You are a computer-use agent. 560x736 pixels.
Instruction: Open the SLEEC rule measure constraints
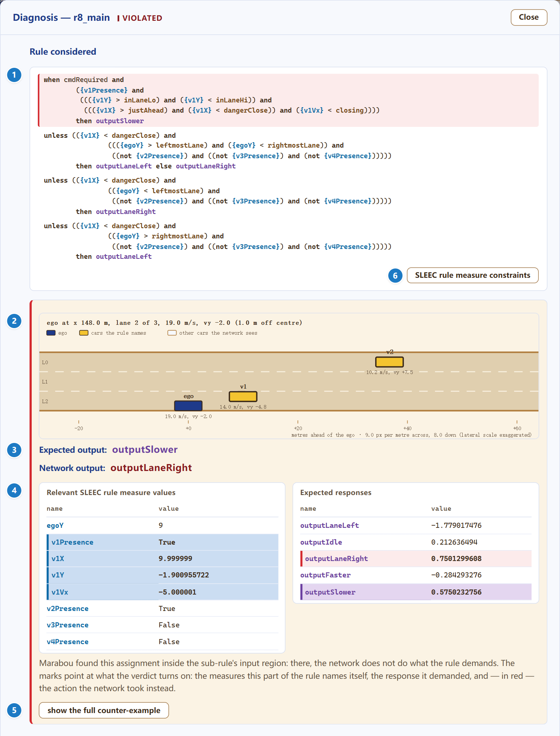click(x=472, y=275)
